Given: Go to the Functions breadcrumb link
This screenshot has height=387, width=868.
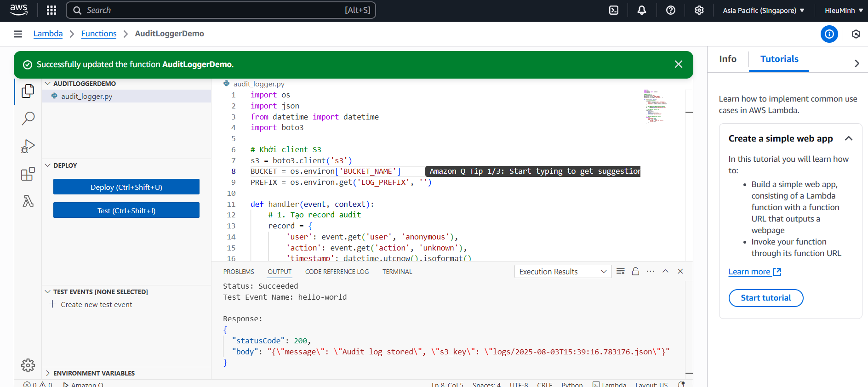Looking at the screenshot, I should coord(99,34).
